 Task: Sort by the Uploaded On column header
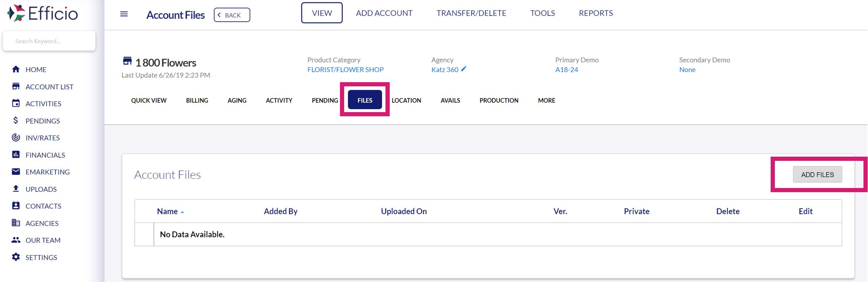(x=404, y=211)
